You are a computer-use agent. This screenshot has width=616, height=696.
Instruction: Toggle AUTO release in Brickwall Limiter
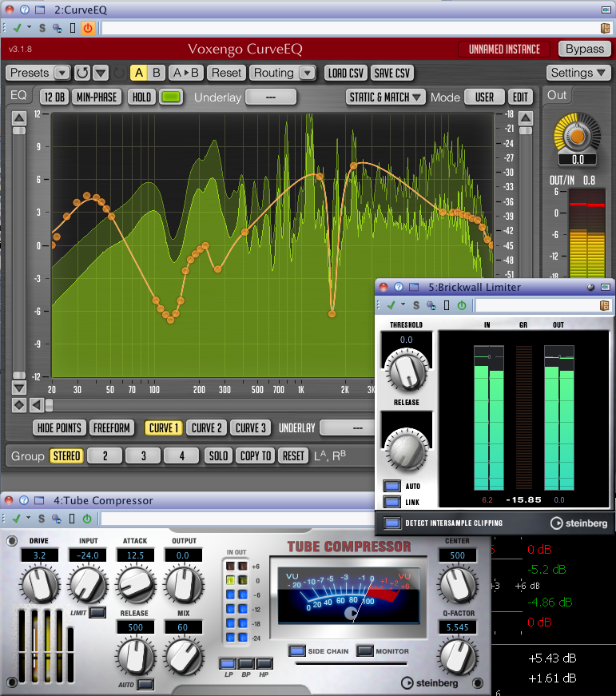pyautogui.click(x=391, y=486)
